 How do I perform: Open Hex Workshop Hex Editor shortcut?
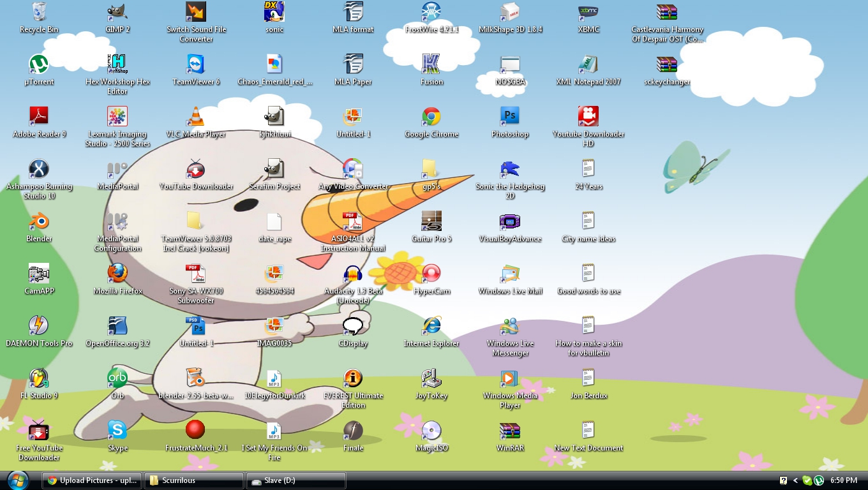click(117, 64)
